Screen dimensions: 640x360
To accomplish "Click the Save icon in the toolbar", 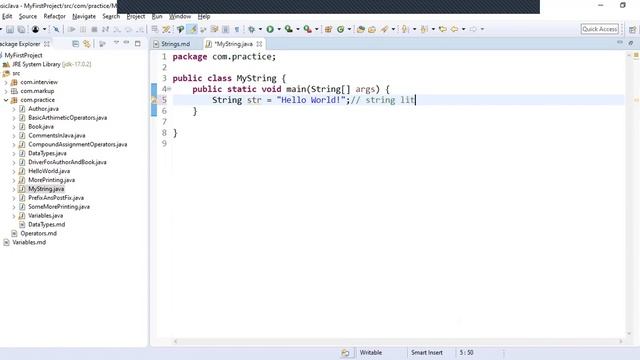I will [x=10, y=29].
